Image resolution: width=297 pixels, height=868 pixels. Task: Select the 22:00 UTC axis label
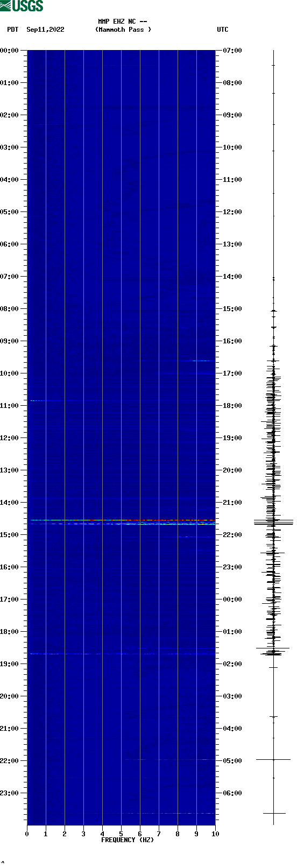[232, 535]
